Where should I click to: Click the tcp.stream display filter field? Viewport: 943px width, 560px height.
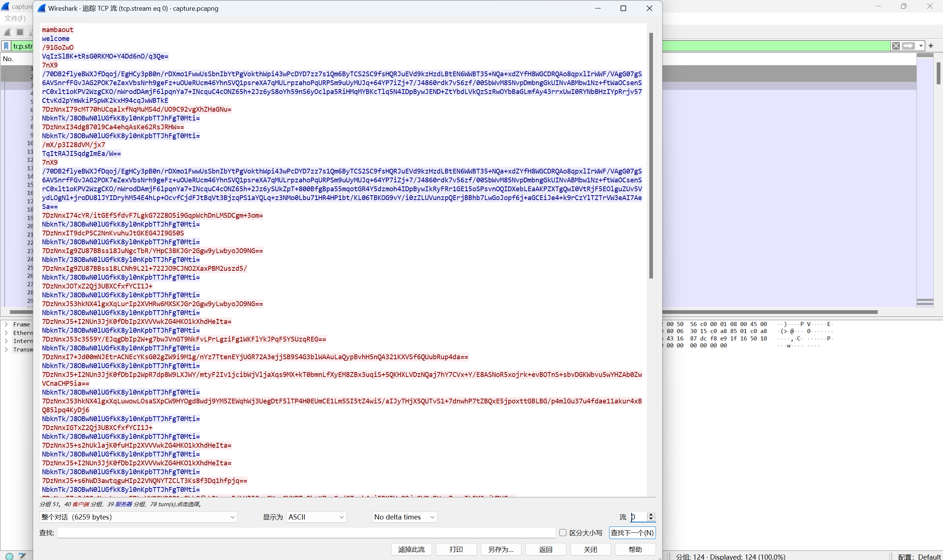22,46
